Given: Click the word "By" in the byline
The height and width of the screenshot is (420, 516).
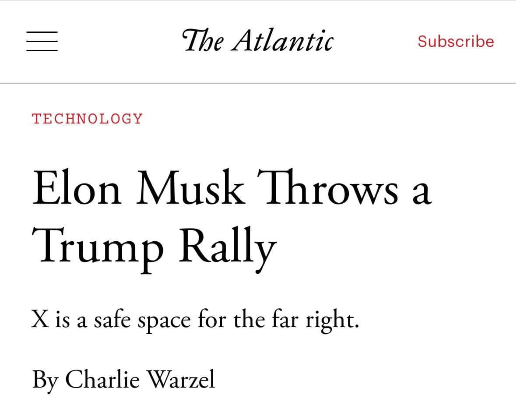Looking at the screenshot, I should 45,380.
